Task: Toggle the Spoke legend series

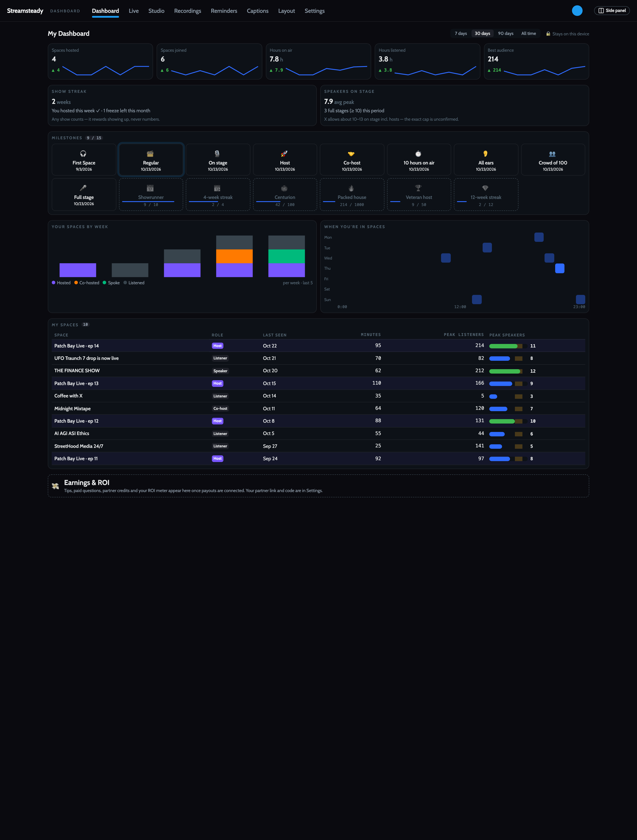Action: point(111,283)
